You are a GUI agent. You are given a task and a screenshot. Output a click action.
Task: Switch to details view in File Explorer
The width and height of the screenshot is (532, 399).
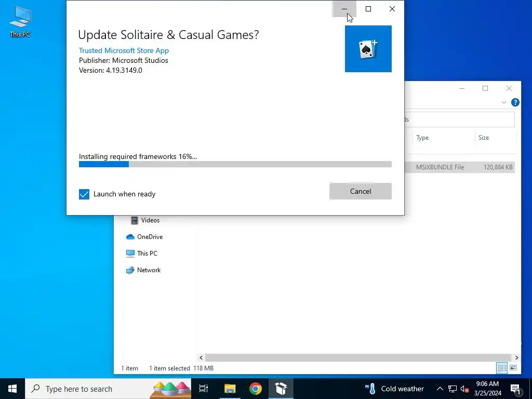click(502, 368)
